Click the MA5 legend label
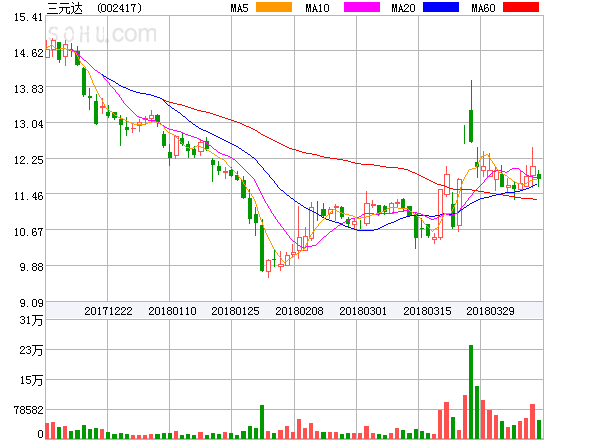The height and width of the screenshot is (440, 600). click(x=239, y=8)
